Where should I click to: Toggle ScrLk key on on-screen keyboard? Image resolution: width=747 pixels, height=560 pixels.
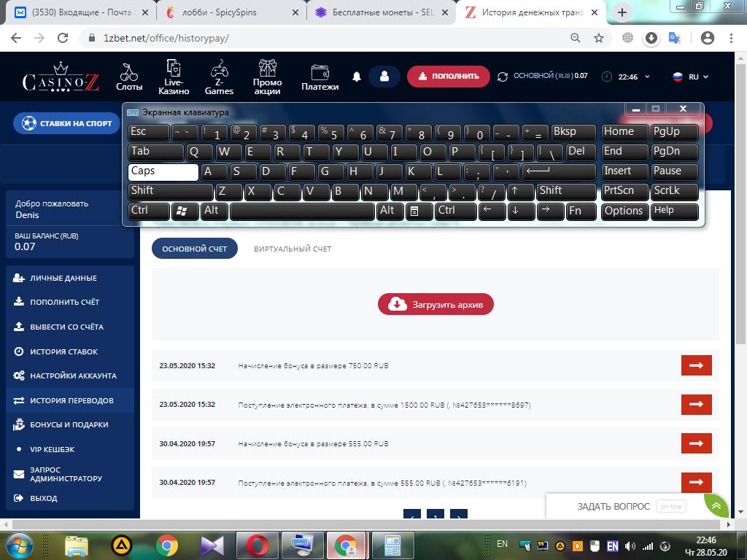coord(675,192)
